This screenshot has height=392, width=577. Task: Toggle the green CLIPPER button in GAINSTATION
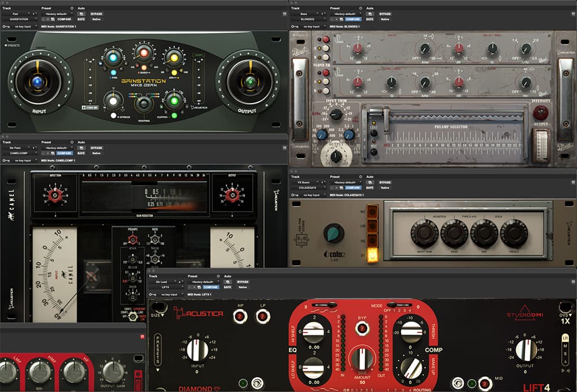point(174,116)
